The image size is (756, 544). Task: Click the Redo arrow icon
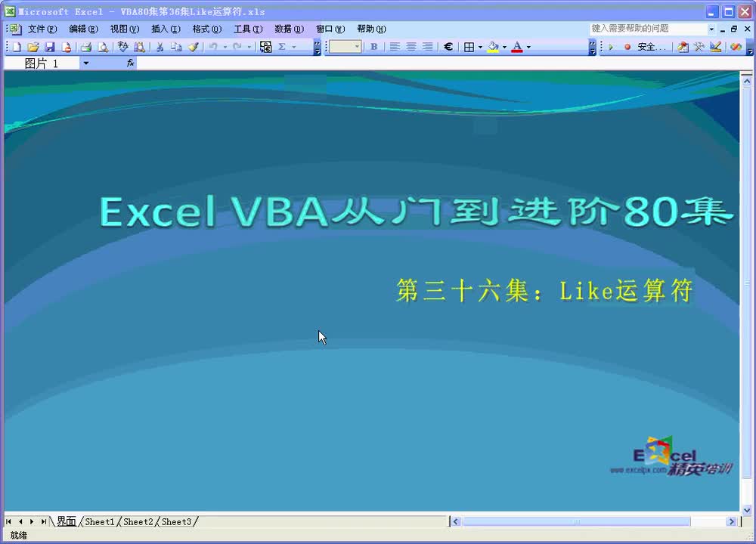coord(237,47)
